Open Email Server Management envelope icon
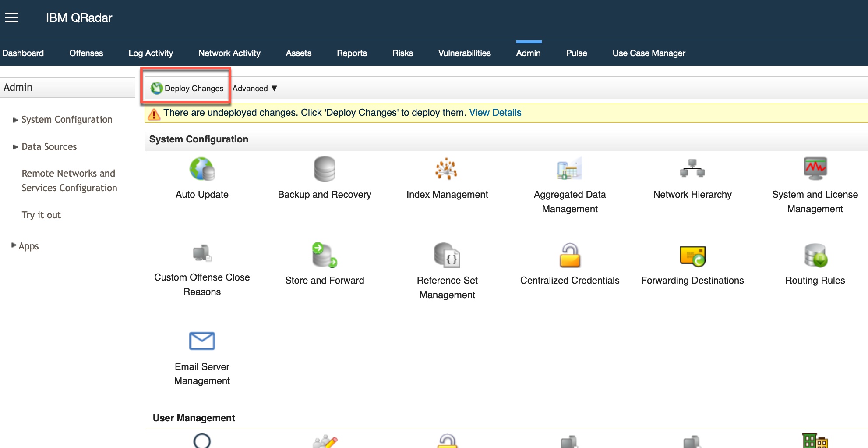The width and height of the screenshot is (868, 448). [202, 341]
